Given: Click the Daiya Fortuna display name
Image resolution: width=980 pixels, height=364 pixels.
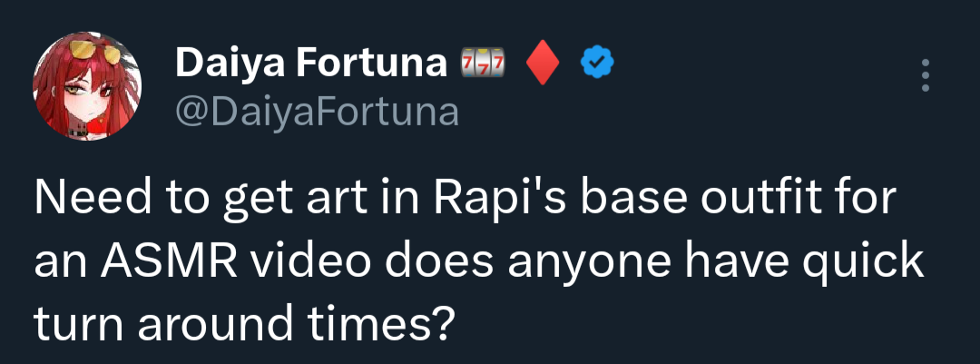Looking at the screenshot, I should 311,64.
